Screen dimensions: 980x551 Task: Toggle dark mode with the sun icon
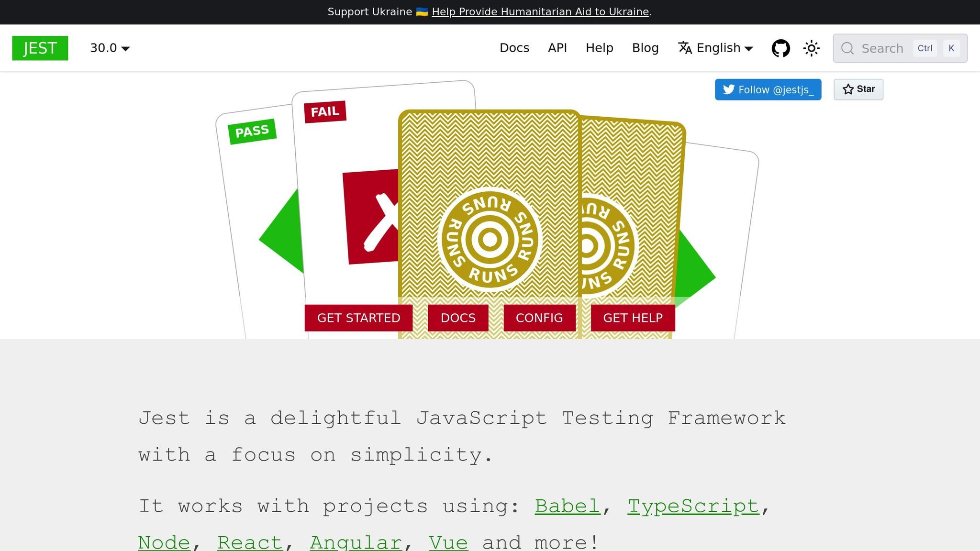pos(811,48)
